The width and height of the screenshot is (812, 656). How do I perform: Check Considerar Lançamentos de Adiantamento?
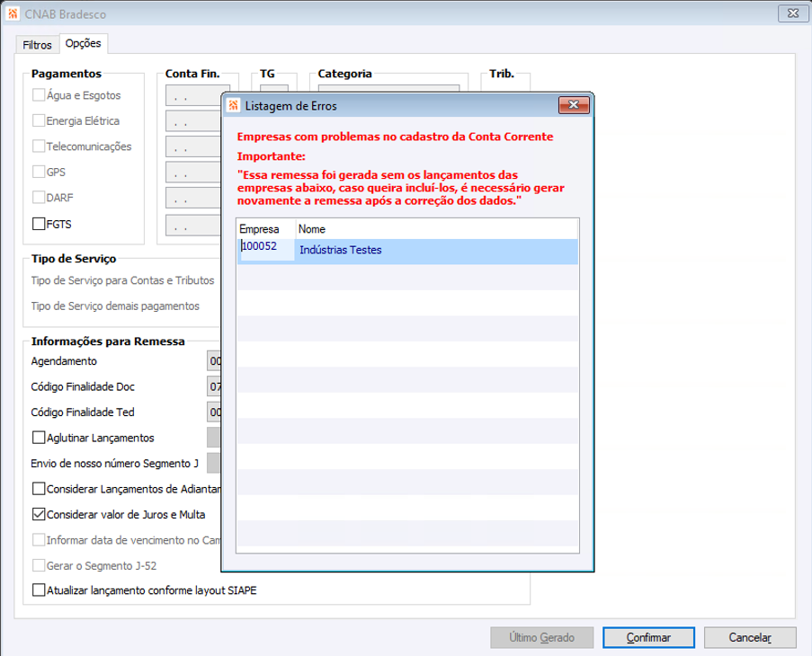(x=39, y=489)
